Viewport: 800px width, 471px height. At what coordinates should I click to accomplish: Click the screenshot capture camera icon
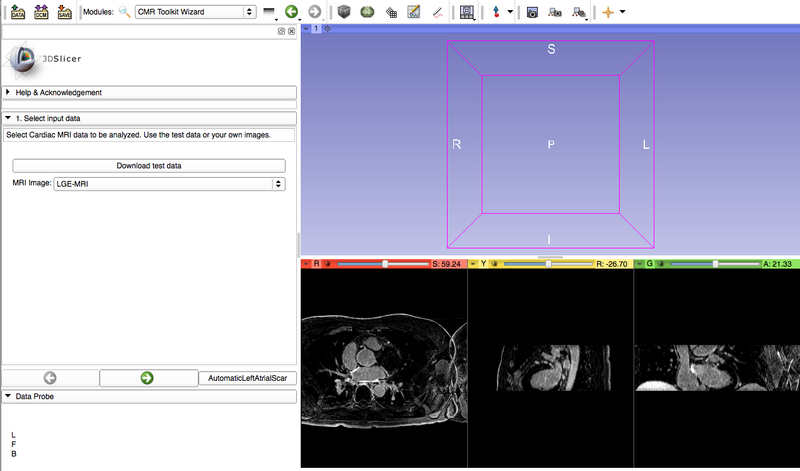tap(532, 12)
